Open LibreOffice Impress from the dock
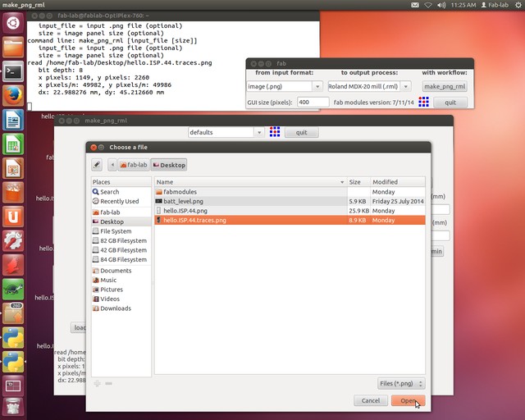This screenshot has width=525, height=420. point(13,168)
